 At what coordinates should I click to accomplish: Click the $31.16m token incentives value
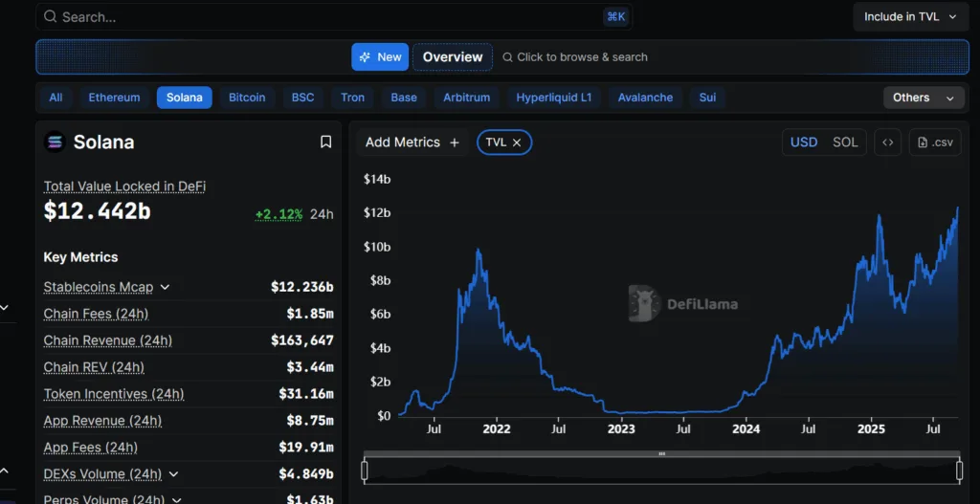point(306,394)
